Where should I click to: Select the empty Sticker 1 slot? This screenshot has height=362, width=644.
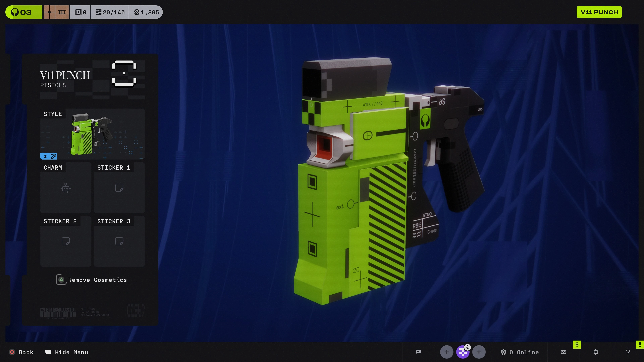(x=119, y=188)
